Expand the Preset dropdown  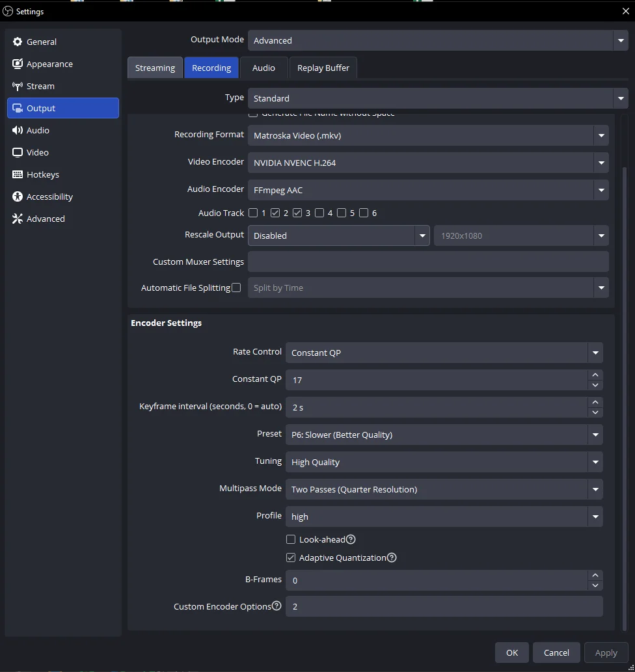pyautogui.click(x=444, y=435)
